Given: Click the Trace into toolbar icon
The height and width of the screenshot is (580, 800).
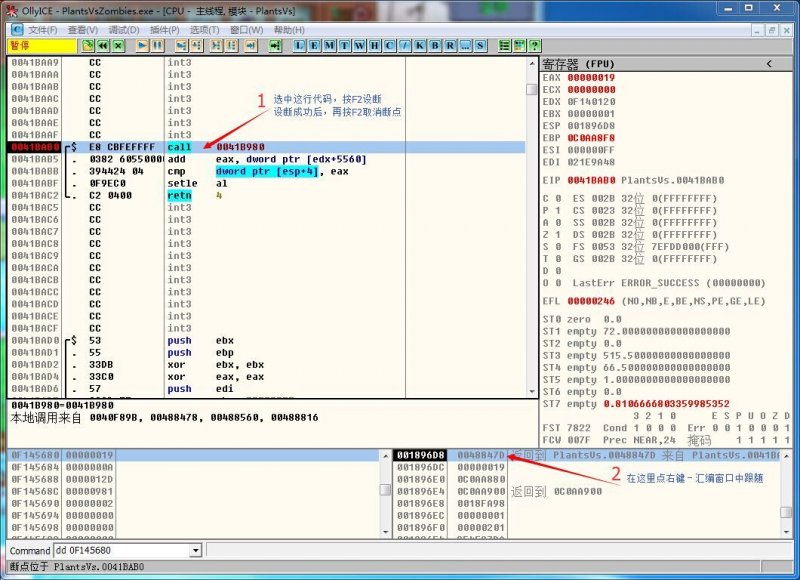Looking at the screenshot, I should (x=216, y=46).
